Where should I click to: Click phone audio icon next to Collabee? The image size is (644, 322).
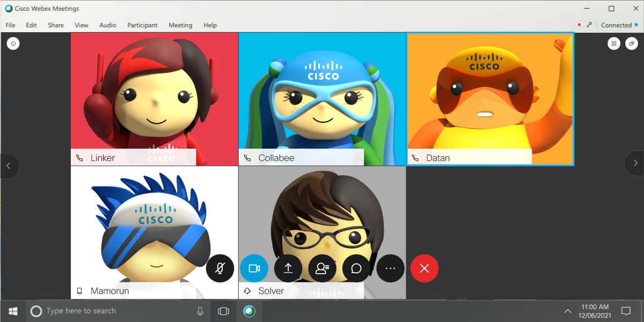(248, 158)
